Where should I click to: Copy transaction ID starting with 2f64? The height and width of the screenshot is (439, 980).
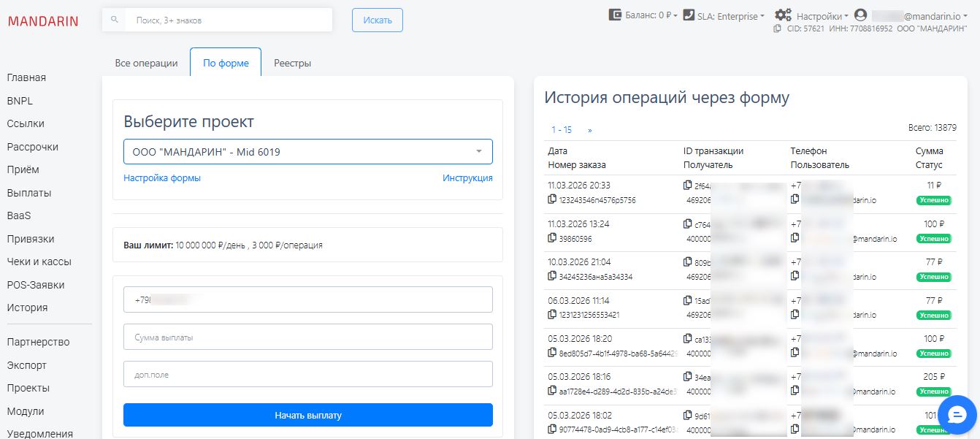686,186
